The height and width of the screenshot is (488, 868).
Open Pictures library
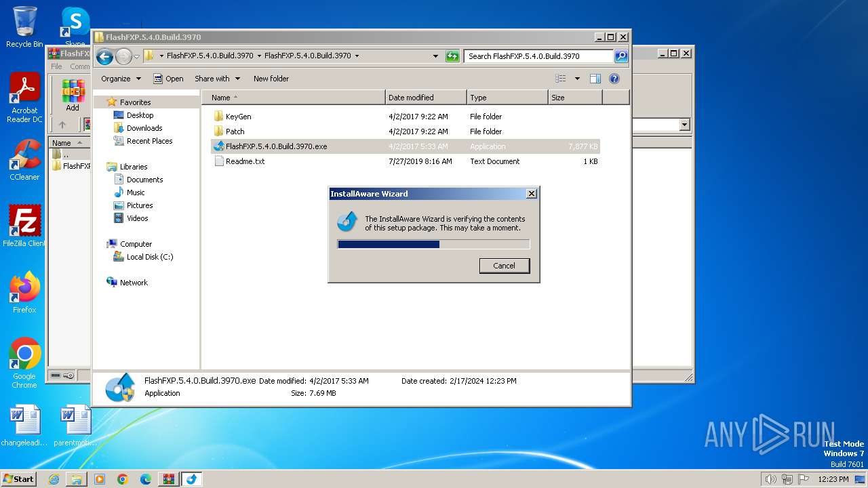point(140,205)
